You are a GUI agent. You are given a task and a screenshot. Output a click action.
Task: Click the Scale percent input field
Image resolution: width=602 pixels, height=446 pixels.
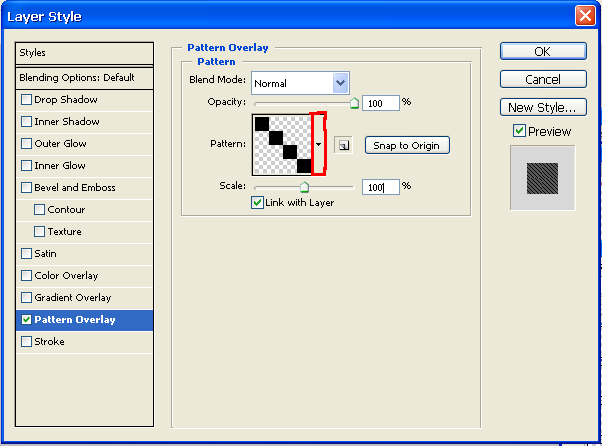click(381, 187)
